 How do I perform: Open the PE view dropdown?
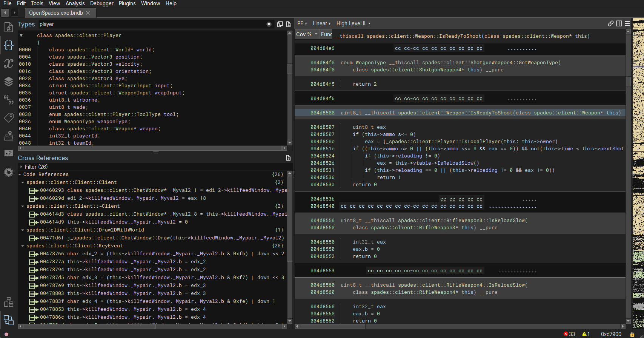pyautogui.click(x=302, y=23)
